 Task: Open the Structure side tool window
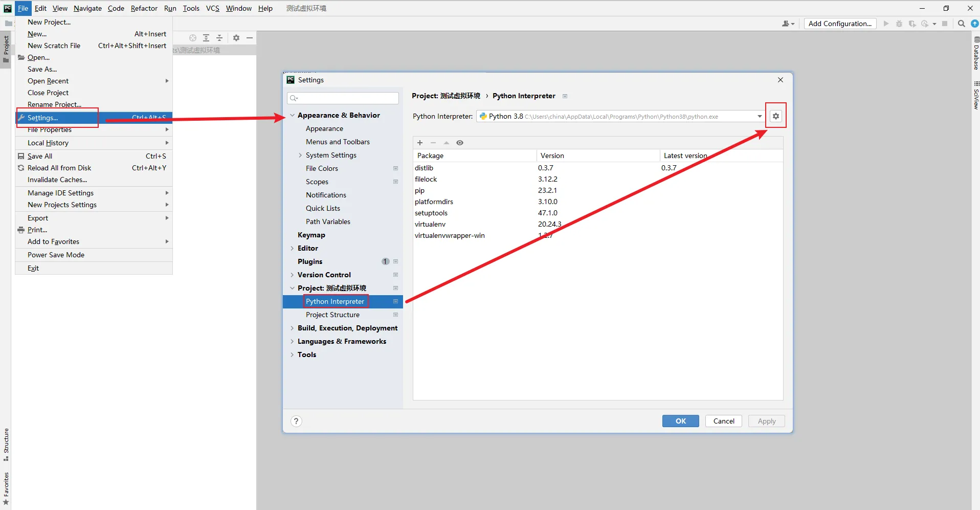pyautogui.click(x=6, y=445)
